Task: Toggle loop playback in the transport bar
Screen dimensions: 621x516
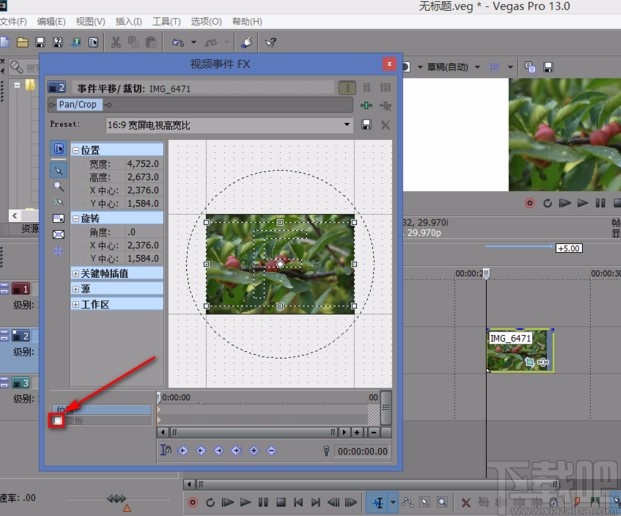Action: tap(210, 501)
